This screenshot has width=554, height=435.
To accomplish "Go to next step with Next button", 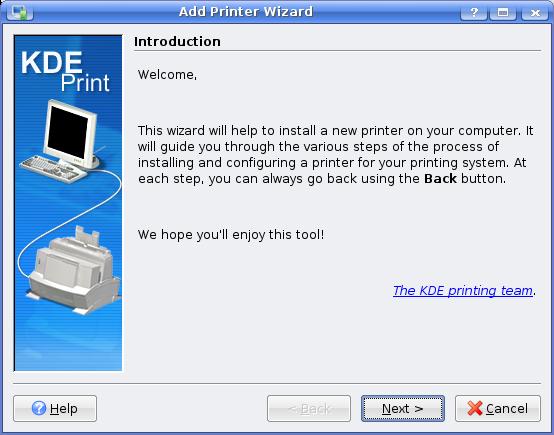I will [403, 408].
